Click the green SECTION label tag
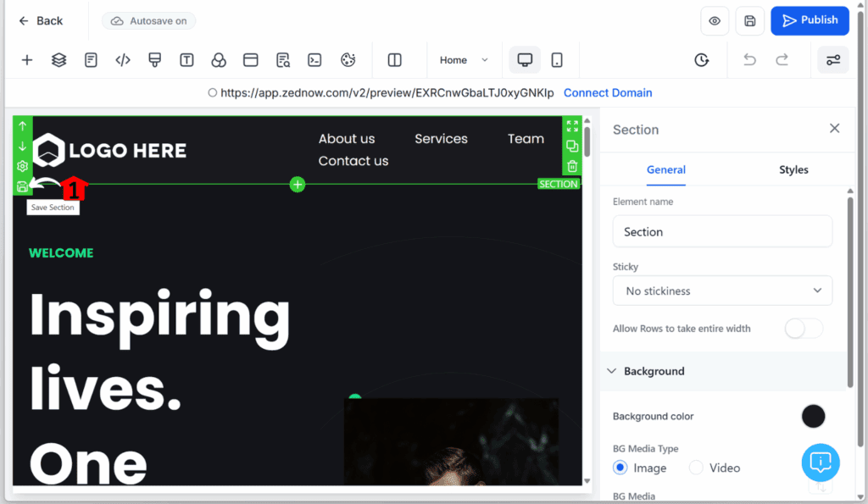Viewport: 868px width, 504px height. [x=559, y=184]
